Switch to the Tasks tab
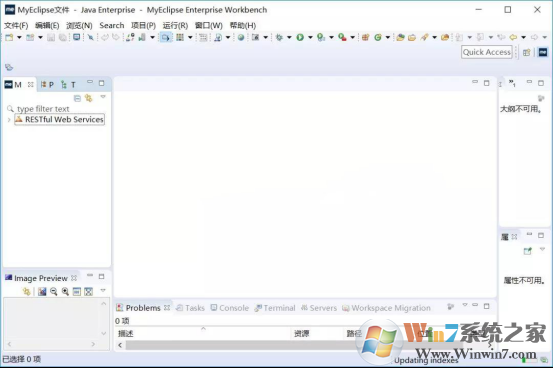The height and width of the screenshot is (368, 553). point(190,308)
